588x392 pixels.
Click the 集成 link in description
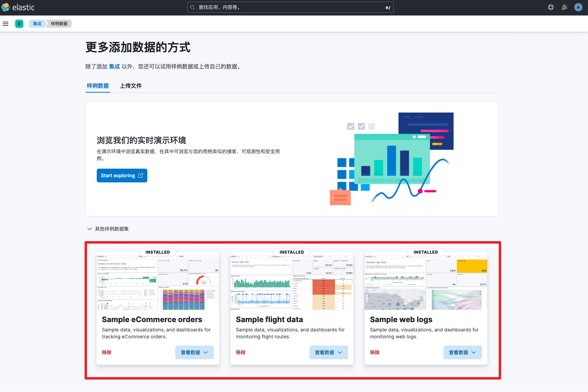tap(114, 66)
